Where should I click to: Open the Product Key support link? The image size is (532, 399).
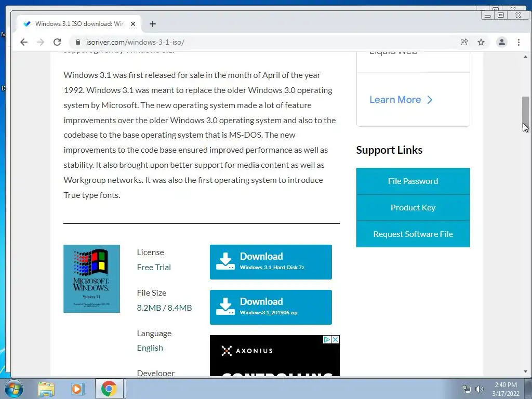click(413, 207)
